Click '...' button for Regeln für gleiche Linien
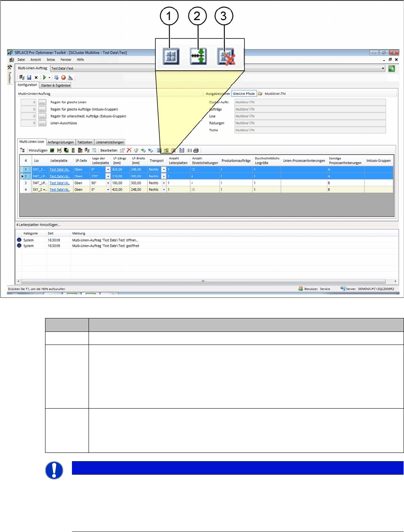 pos(42,102)
